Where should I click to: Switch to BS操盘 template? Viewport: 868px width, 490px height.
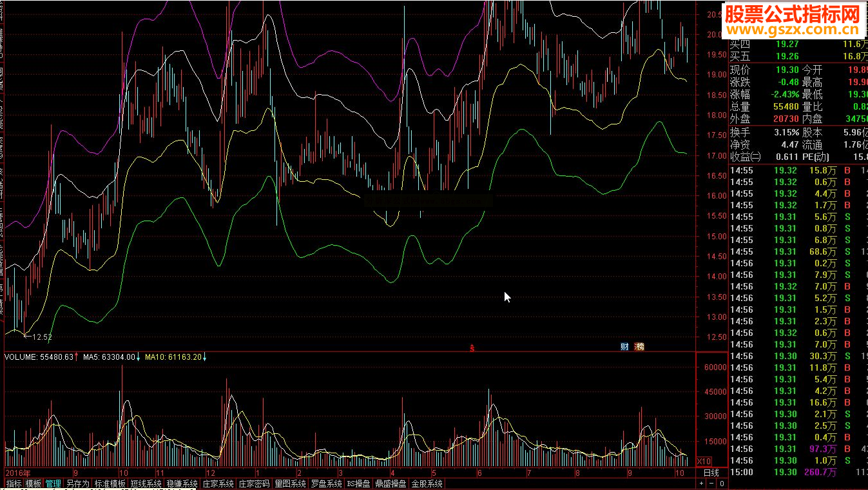pos(358,483)
